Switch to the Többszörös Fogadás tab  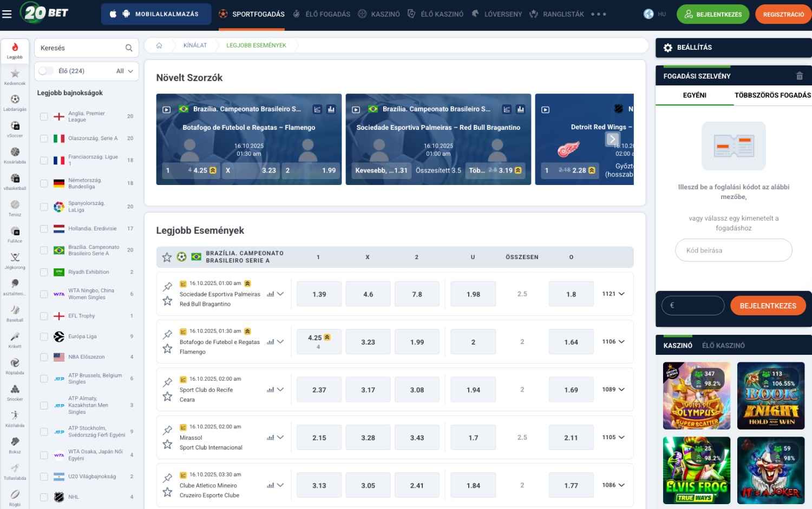coord(772,95)
